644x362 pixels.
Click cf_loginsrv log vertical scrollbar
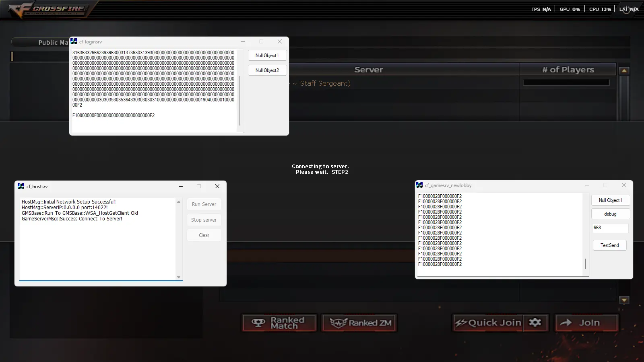240,101
